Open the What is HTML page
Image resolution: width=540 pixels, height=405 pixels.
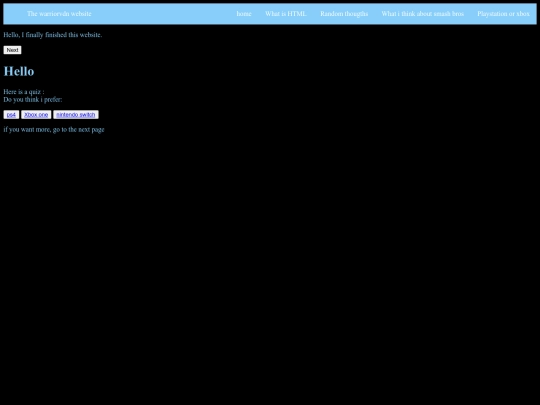pyautogui.click(x=285, y=14)
